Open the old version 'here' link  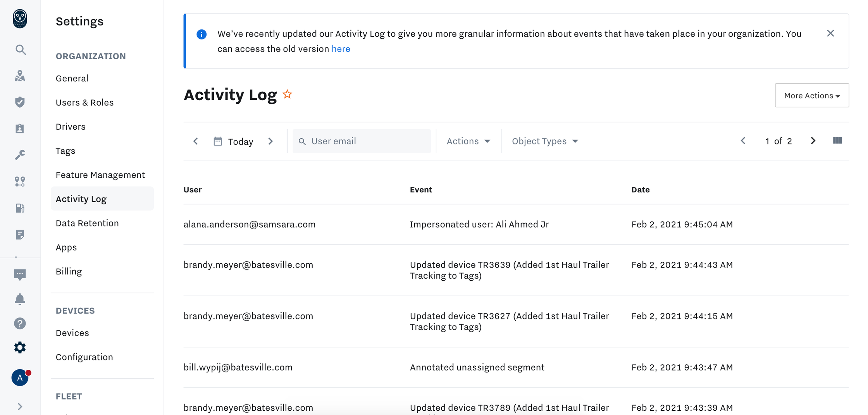point(341,49)
